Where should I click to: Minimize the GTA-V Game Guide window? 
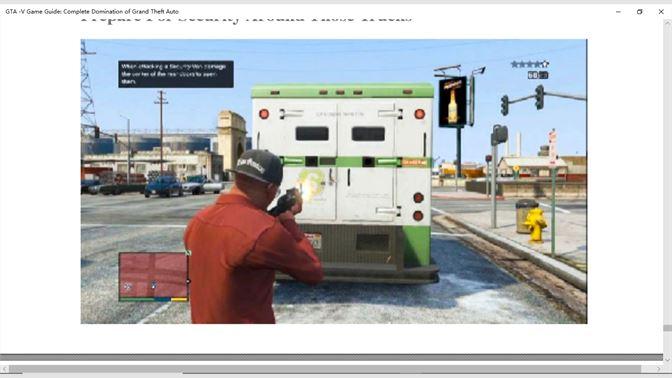tap(618, 12)
